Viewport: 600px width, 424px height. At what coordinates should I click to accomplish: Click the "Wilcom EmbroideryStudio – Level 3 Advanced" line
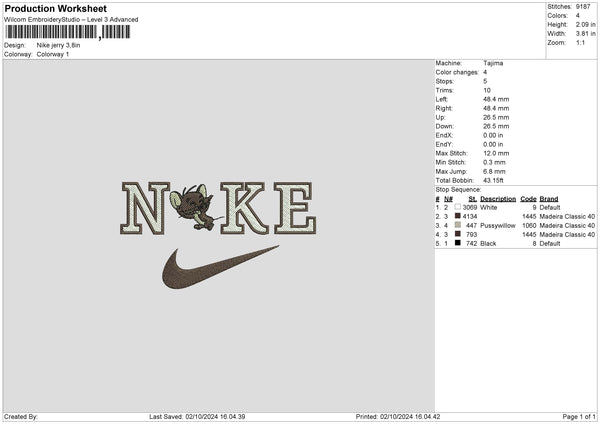pyautogui.click(x=71, y=20)
